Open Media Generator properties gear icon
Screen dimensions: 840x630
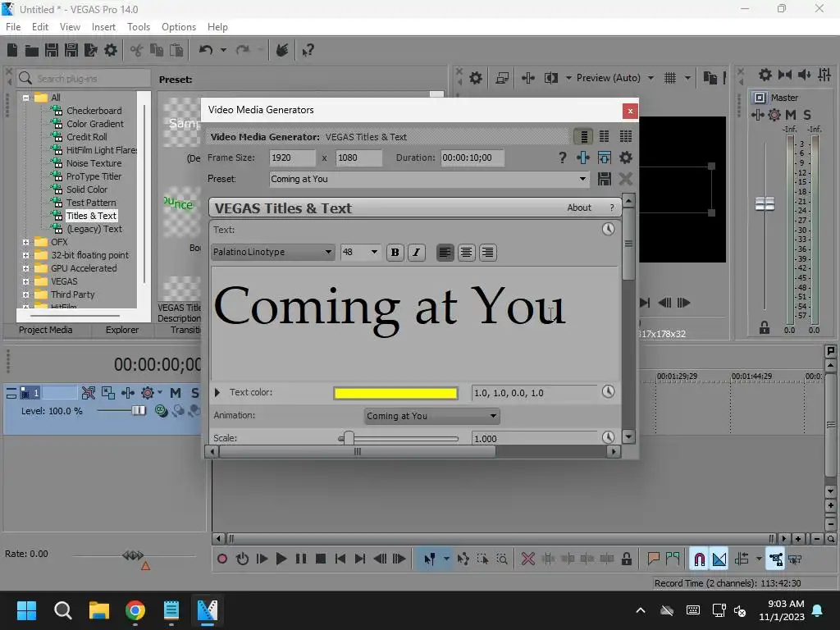click(626, 157)
